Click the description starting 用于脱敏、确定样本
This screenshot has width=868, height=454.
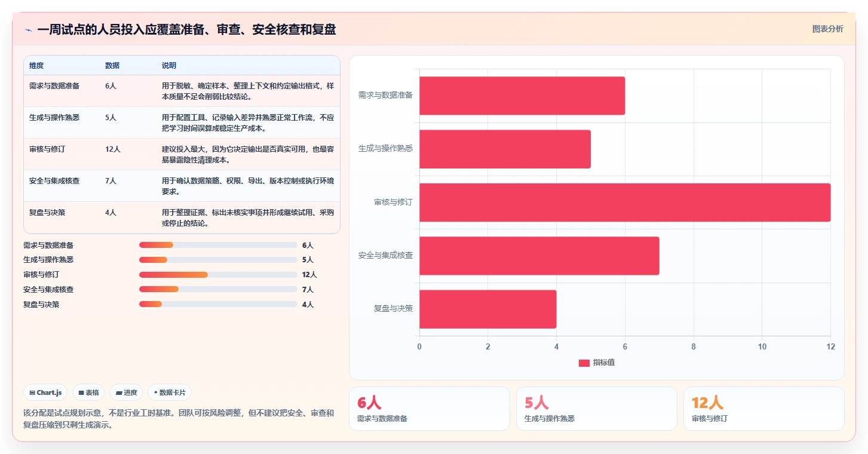pos(248,91)
